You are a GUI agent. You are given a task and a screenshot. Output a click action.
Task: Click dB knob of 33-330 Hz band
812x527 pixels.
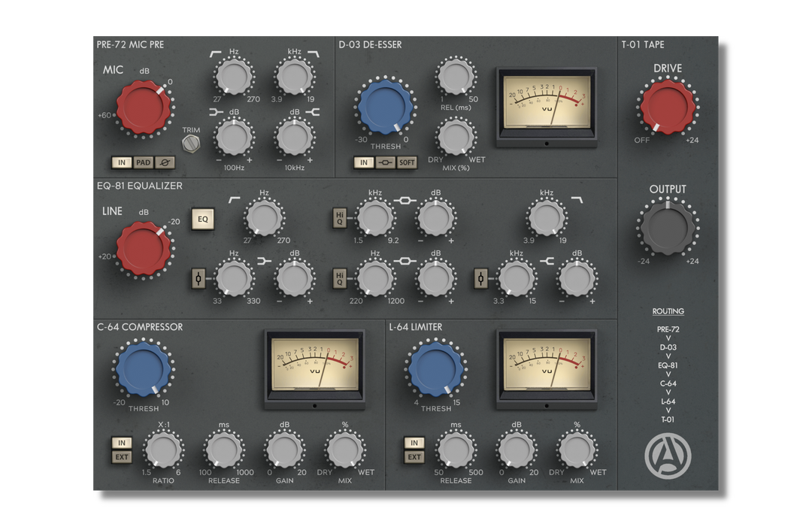(x=294, y=278)
